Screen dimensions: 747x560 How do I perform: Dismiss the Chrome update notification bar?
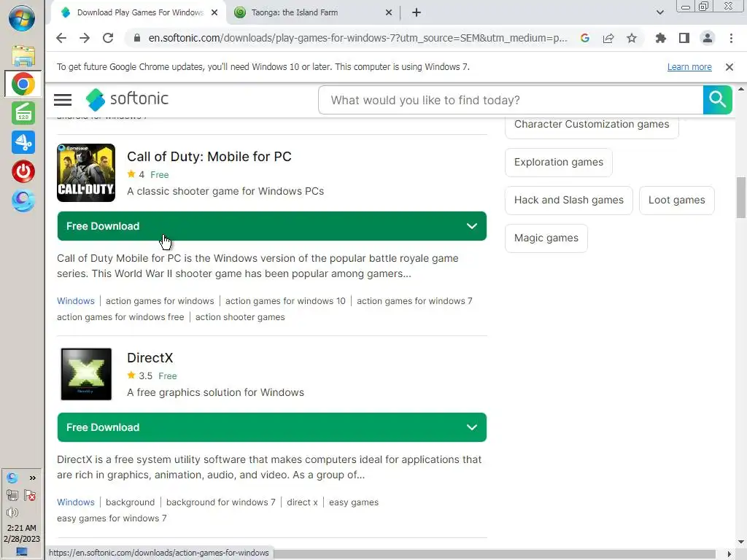point(729,67)
